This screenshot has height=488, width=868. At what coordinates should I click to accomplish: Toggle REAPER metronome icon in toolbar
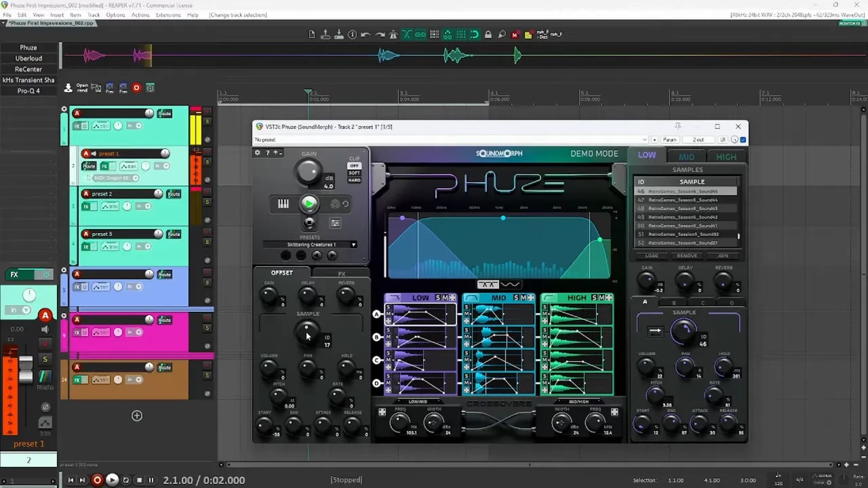point(393,34)
